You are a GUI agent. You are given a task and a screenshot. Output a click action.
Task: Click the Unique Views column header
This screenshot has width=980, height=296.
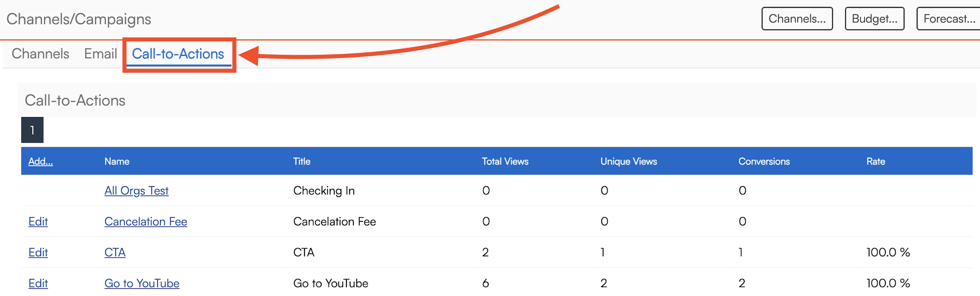628,161
